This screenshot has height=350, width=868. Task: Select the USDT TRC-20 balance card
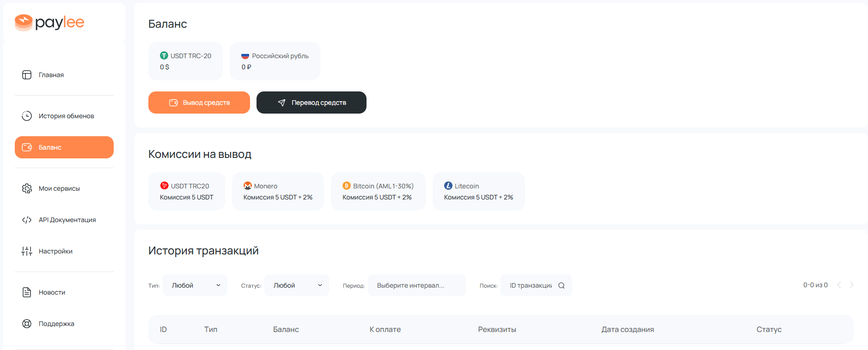pyautogui.click(x=185, y=61)
